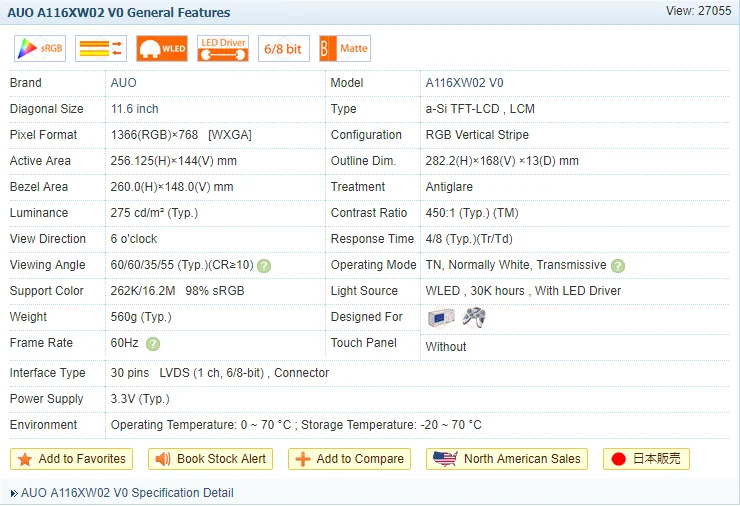Click the 256.125(H)×144(V) mm active area
Viewport: 740px width, 506px height.
click(x=174, y=161)
